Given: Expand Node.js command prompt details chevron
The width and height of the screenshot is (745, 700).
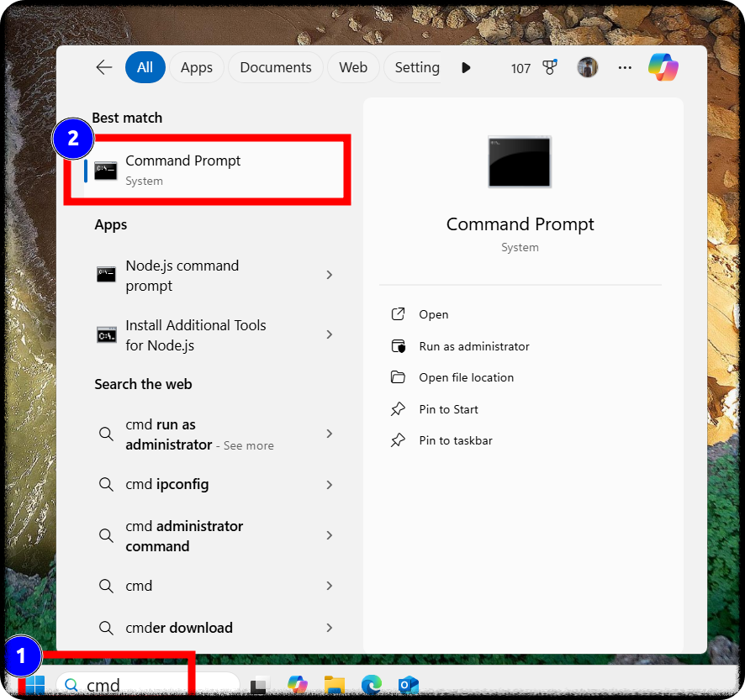Looking at the screenshot, I should [330, 275].
